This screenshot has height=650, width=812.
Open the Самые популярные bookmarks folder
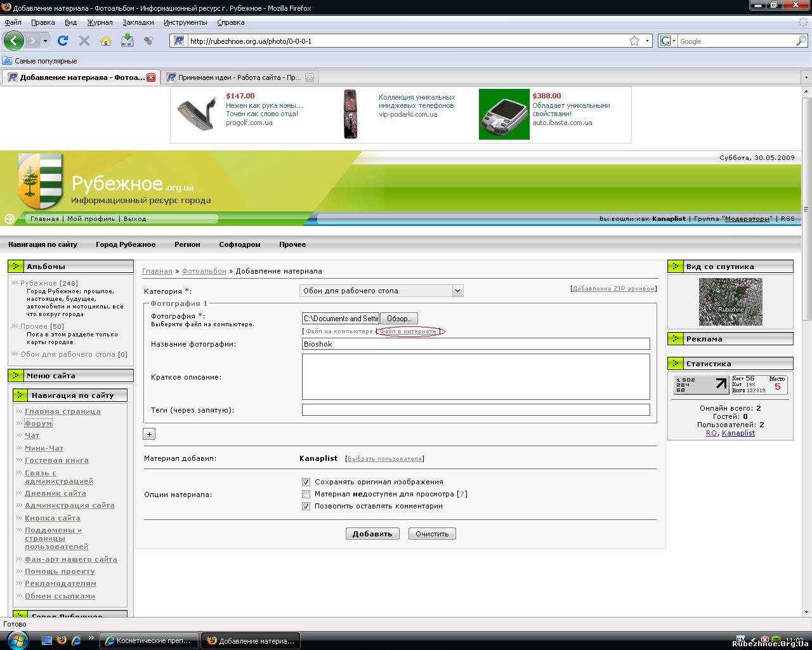pos(39,61)
